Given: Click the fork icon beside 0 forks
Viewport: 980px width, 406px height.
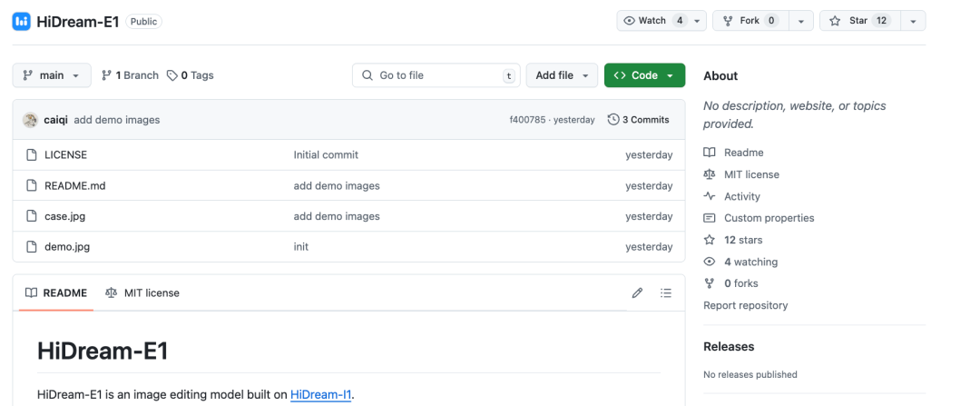Looking at the screenshot, I should (710, 283).
